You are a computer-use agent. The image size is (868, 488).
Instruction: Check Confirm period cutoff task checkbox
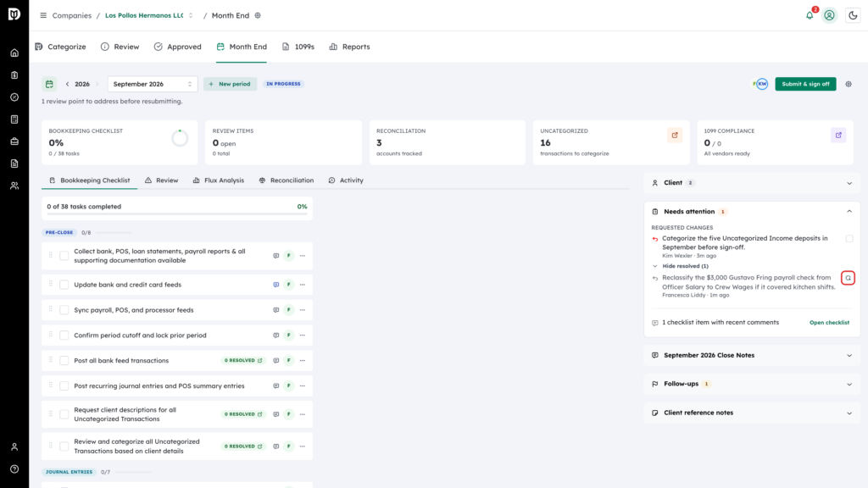point(64,335)
